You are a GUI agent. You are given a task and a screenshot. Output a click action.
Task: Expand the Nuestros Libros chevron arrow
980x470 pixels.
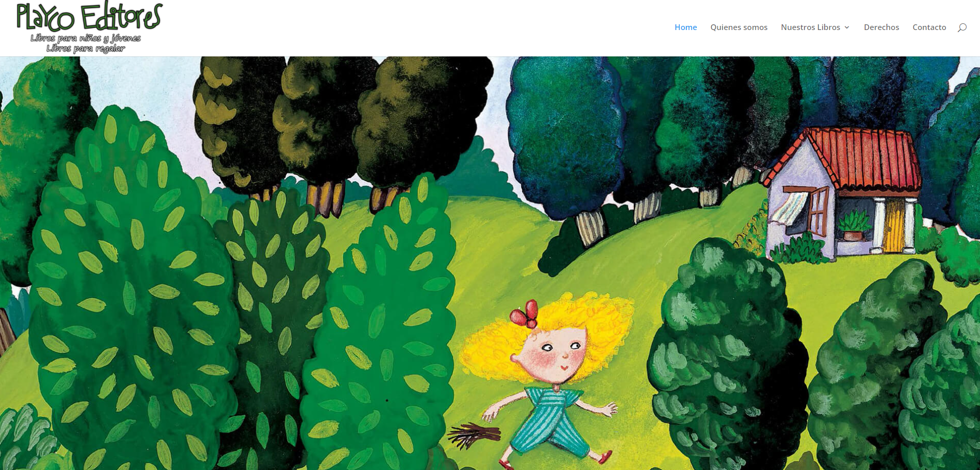coord(847,27)
